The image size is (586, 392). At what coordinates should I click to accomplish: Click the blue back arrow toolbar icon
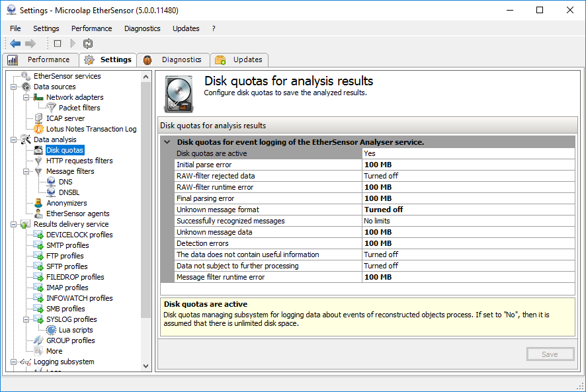pos(15,44)
